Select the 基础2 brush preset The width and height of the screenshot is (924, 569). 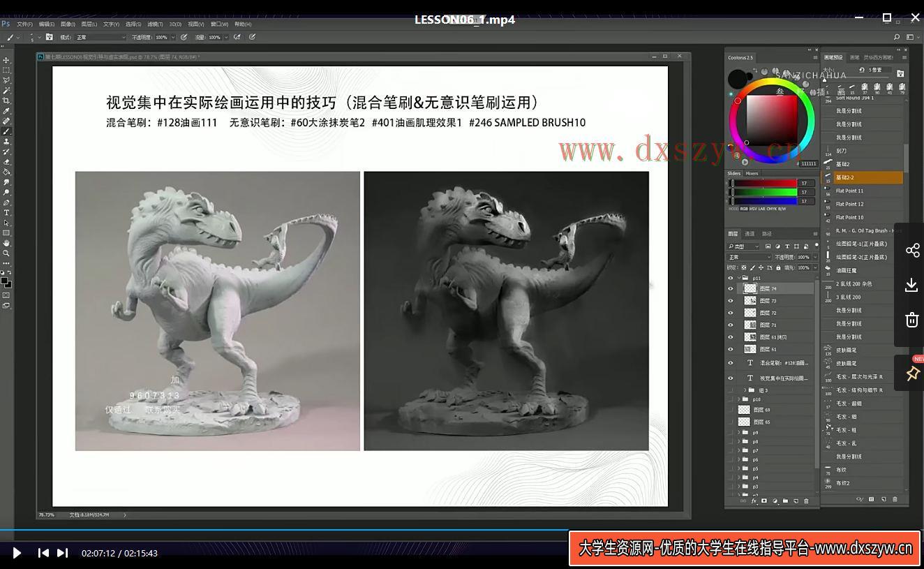[863, 164]
